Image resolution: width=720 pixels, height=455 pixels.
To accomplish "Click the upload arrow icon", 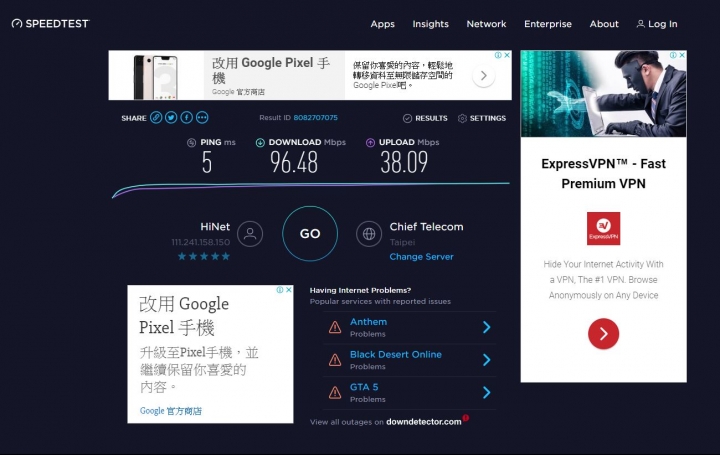I will (x=370, y=142).
